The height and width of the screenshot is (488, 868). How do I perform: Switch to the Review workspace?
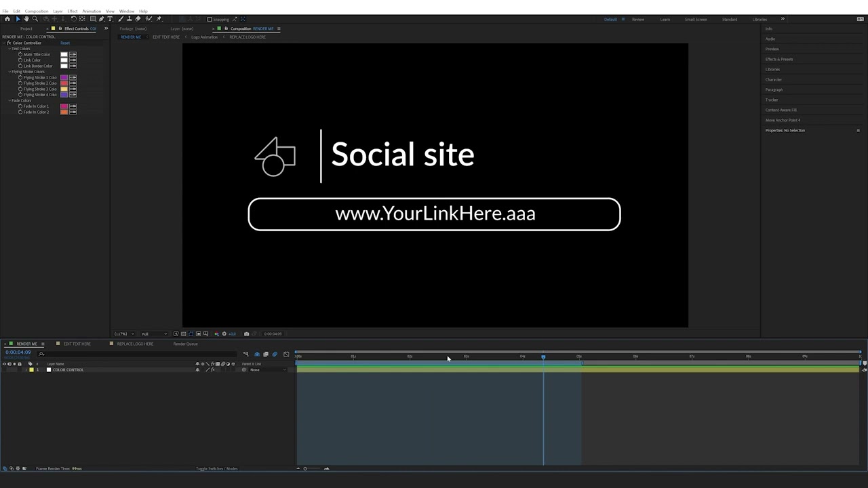pos(638,19)
